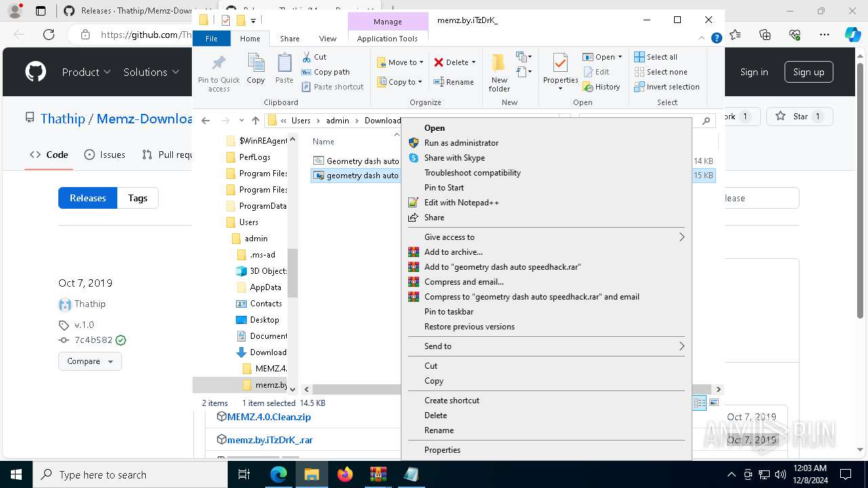
Task: Open the Copy to dropdown
Action: pyautogui.click(x=400, y=82)
